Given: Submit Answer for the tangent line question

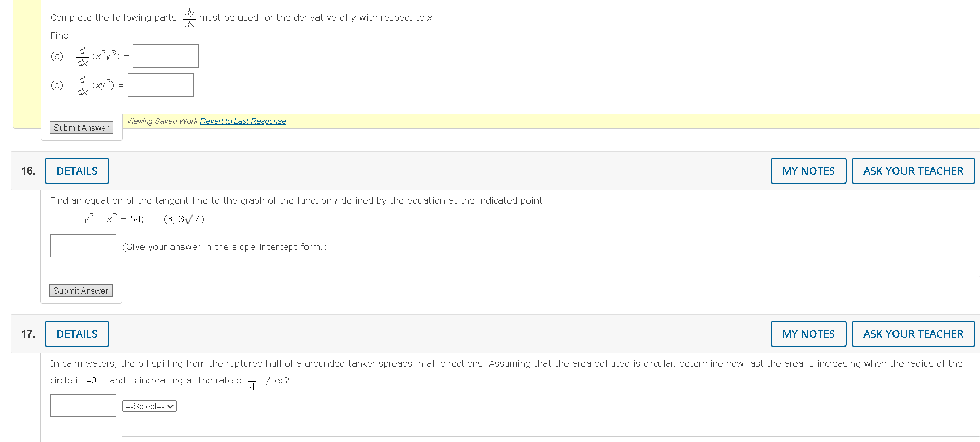Looking at the screenshot, I should click(x=81, y=291).
